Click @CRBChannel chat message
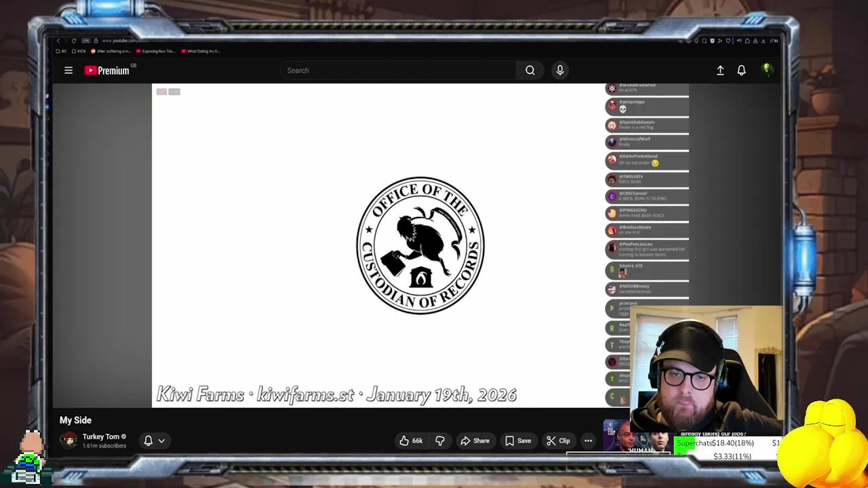This screenshot has height=488, width=868. (x=647, y=196)
